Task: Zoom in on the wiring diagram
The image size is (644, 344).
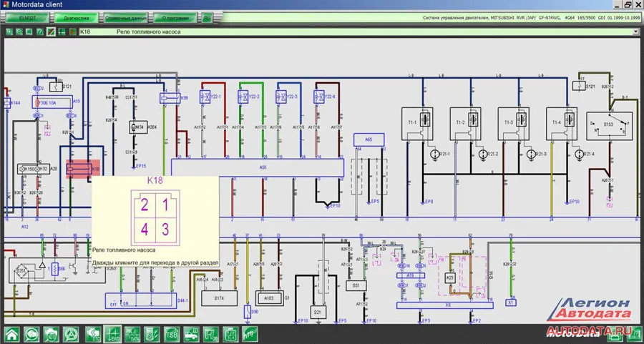Action: click(x=9, y=31)
